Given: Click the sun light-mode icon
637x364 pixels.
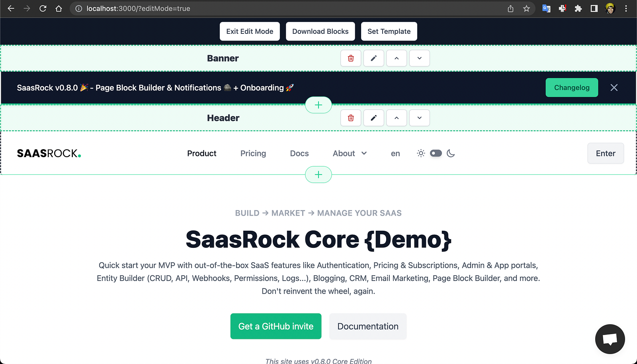Looking at the screenshot, I should (421, 153).
